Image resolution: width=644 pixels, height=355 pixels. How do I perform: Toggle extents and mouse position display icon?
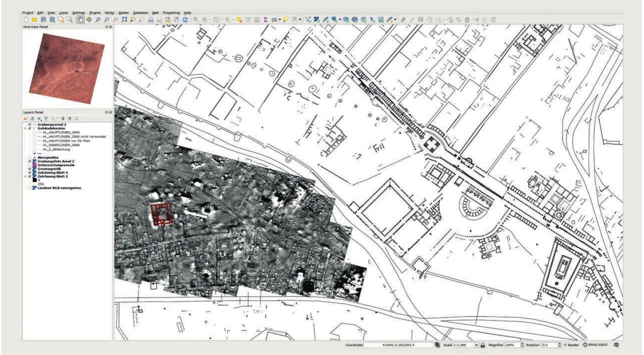pyautogui.click(x=438, y=345)
